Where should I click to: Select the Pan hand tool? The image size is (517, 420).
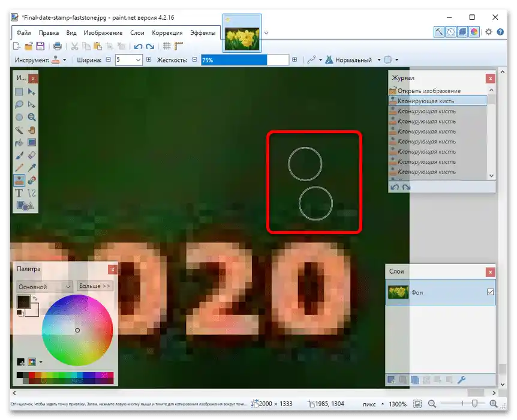pos(32,130)
